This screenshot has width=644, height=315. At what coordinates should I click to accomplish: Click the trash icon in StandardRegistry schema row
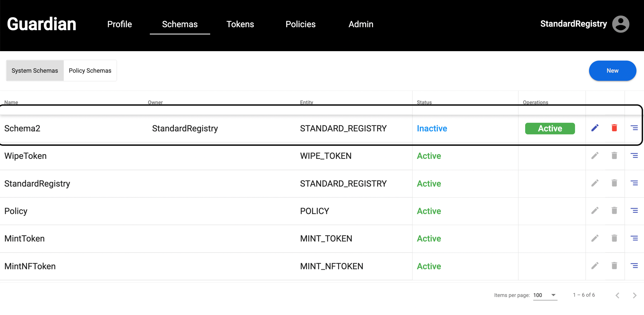614,183
